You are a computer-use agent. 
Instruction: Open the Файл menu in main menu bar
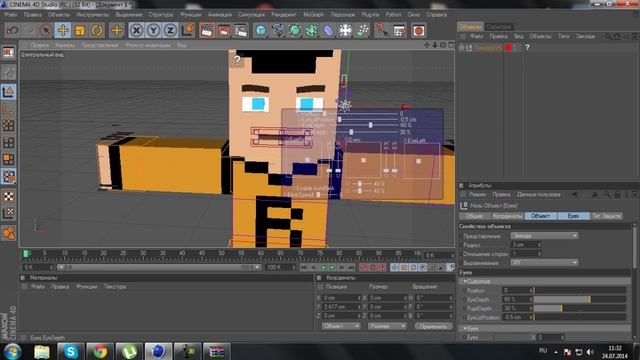[11, 15]
